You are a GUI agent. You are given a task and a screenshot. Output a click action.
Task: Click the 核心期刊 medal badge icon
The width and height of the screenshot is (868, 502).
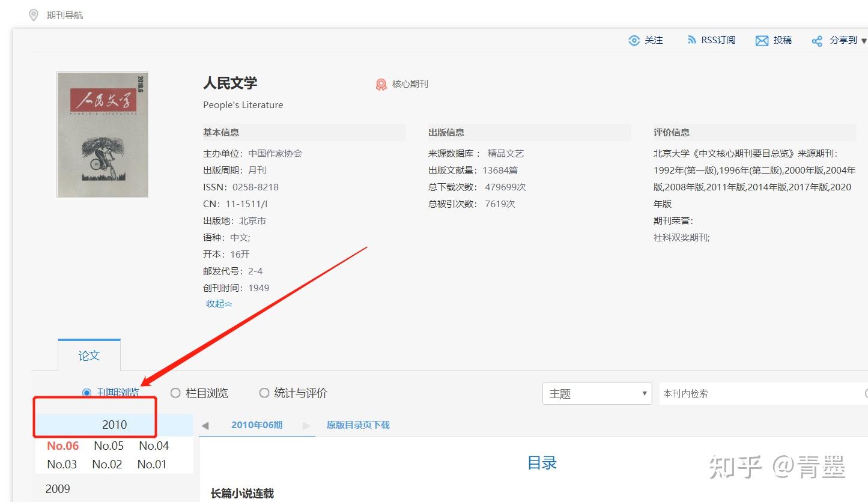(x=380, y=84)
